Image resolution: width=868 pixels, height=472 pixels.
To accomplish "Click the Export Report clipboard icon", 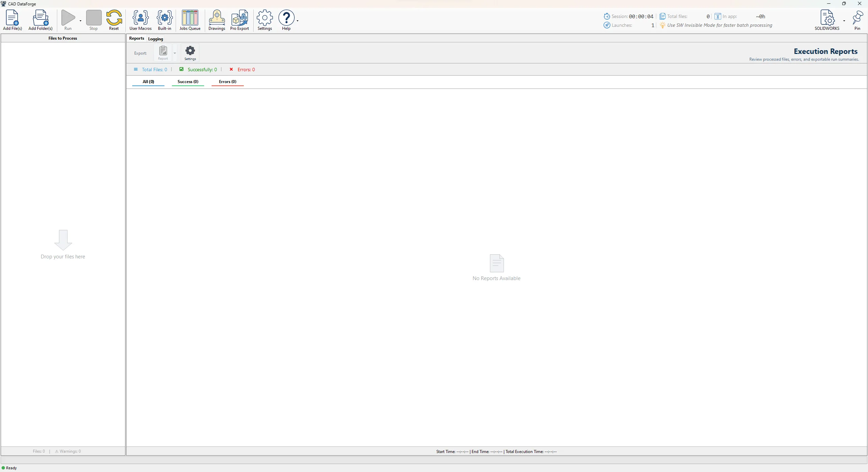I will pos(163,51).
